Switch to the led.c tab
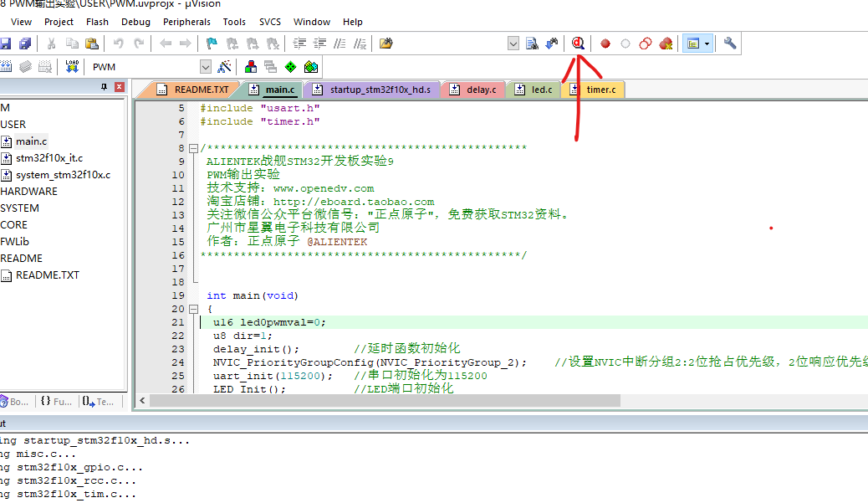This screenshot has width=868, height=503. pyautogui.click(x=534, y=90)
